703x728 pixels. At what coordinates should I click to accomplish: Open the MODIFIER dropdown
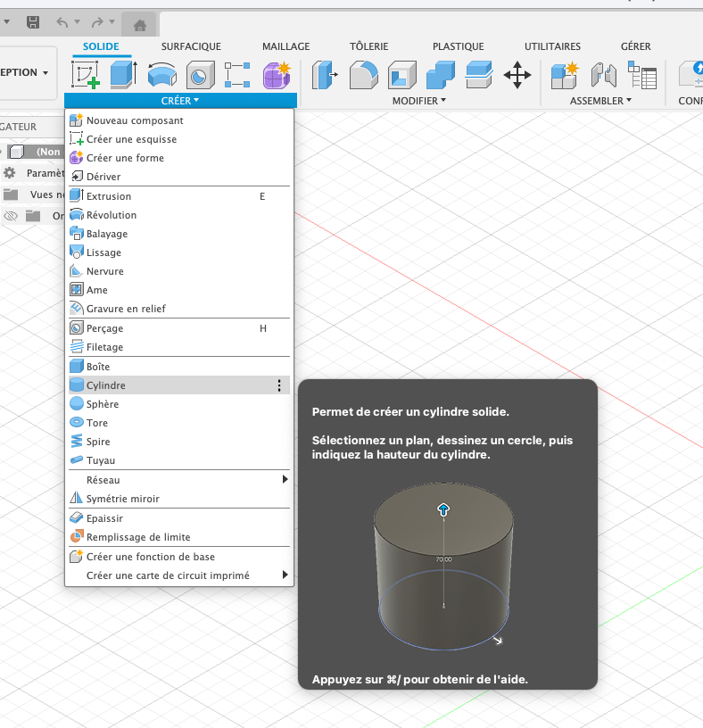[418, 101]
